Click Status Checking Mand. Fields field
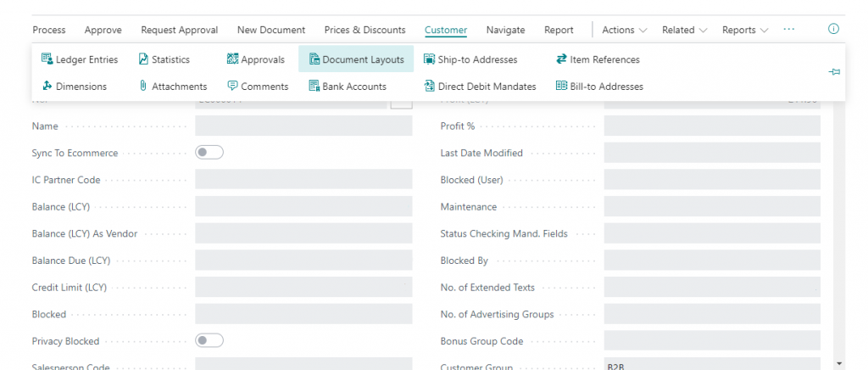This screenshot has width=868, height=370. (712, 233)
